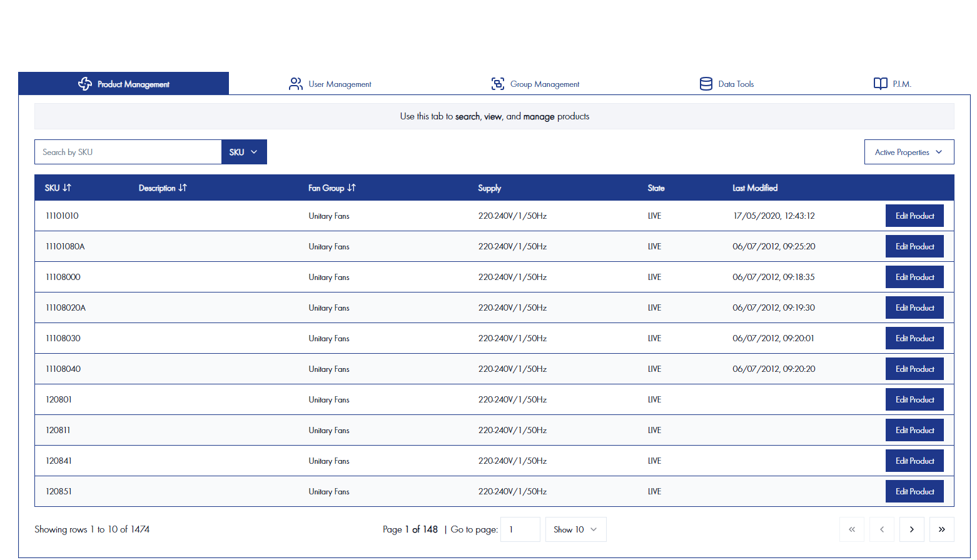
Task: Edit product with SKU 11108020A
Action: click(x=914, y=307)
